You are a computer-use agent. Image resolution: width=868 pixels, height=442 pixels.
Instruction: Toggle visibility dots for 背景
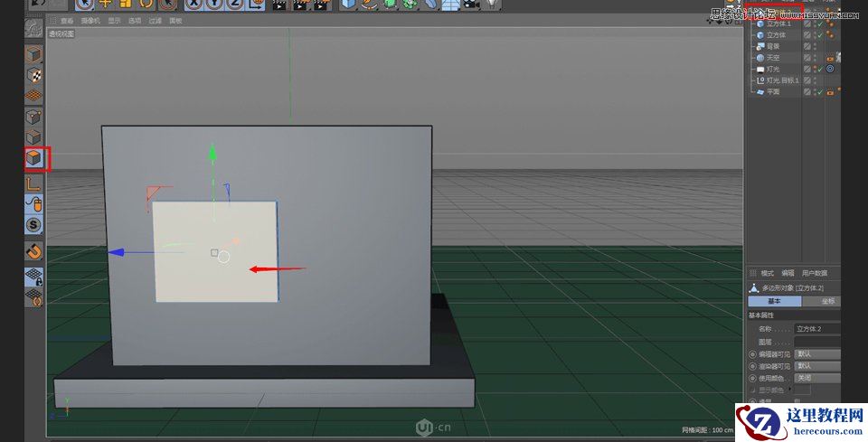[815, 46]
